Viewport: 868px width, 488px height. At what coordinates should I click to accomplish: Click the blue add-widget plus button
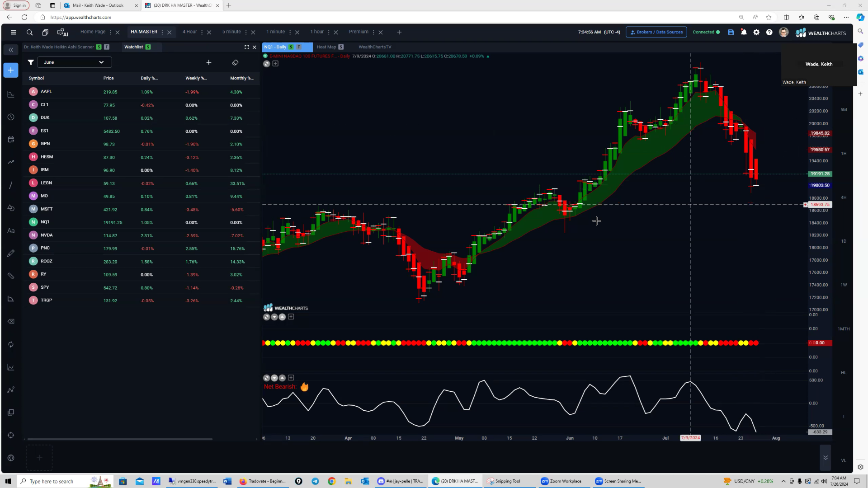tap(11, 70)
